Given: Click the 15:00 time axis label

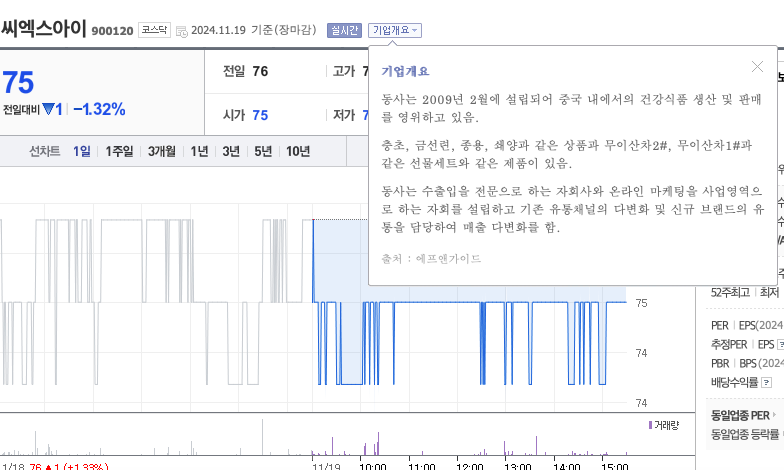Looking at the screenshot, I should click(615, 466).
